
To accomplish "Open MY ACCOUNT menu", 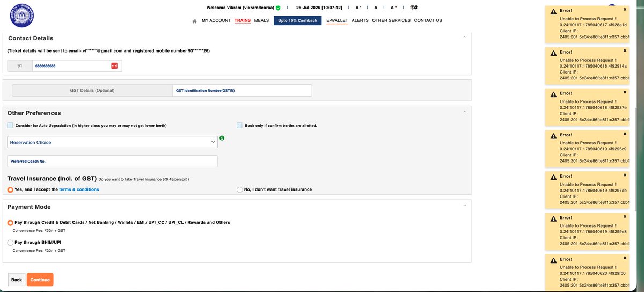I will click(x=216, y=20).
